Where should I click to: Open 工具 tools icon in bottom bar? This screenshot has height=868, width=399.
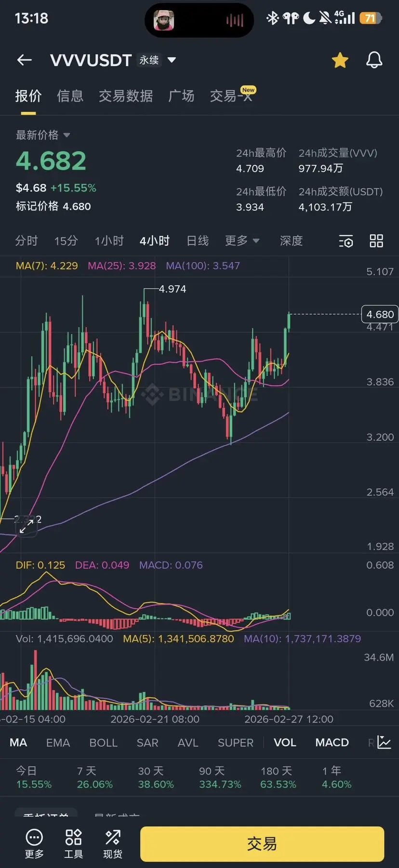coord(73,844)
